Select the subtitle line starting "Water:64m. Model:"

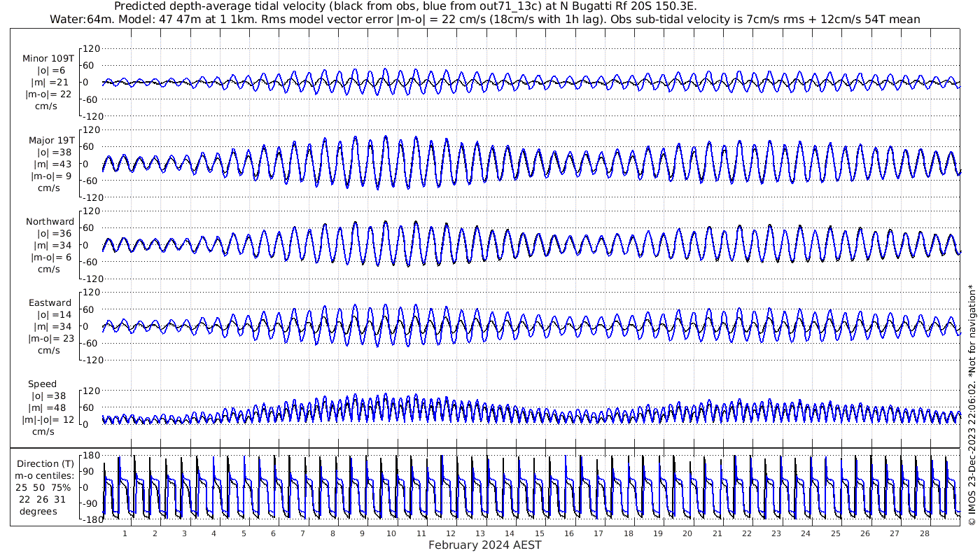tap(485, 19)
